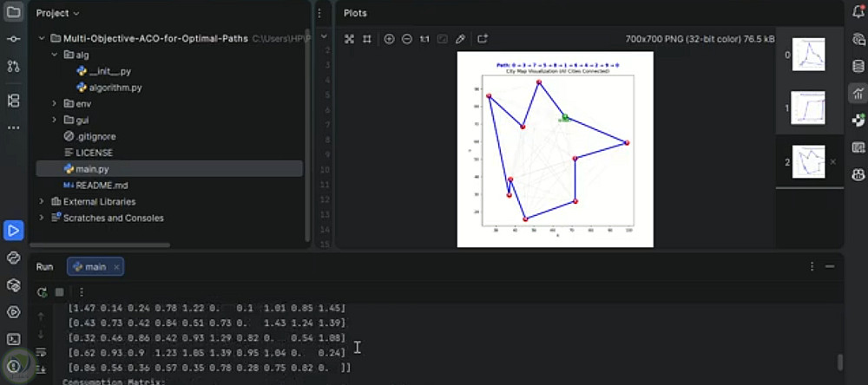
Task: Open the Services tool window
Action: pyautogui.click(x=13, y=312)
